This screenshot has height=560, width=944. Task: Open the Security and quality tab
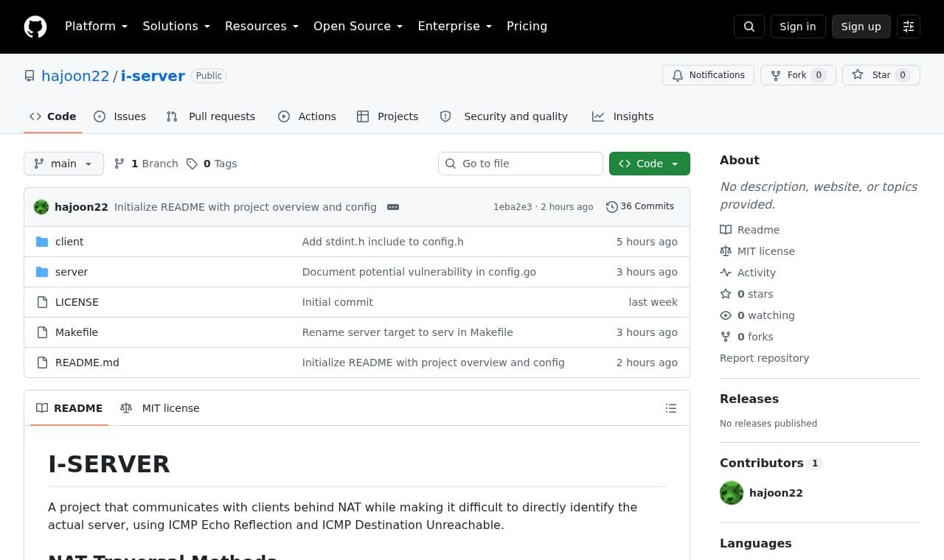[504, 116]
